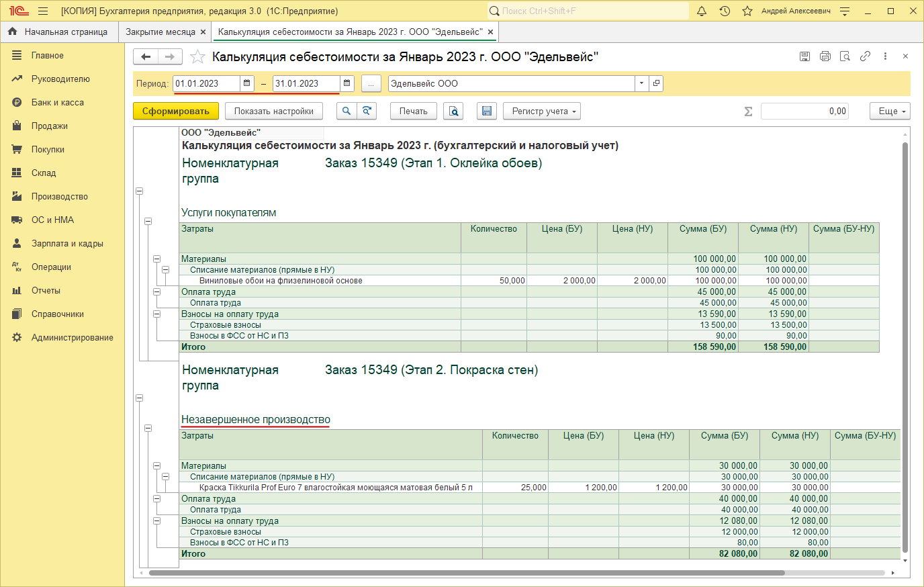Close the Закрытие месяца tab
The width and height of the screenshot is (924, 587).
(203, 32)
